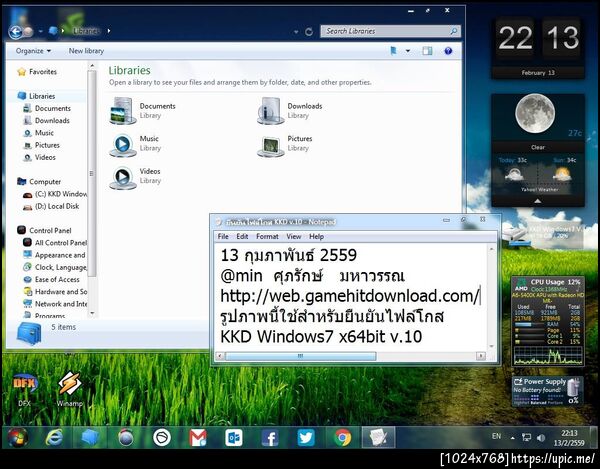Click the CPU Usage gadget
600x469 pixels.
[548, 321]
